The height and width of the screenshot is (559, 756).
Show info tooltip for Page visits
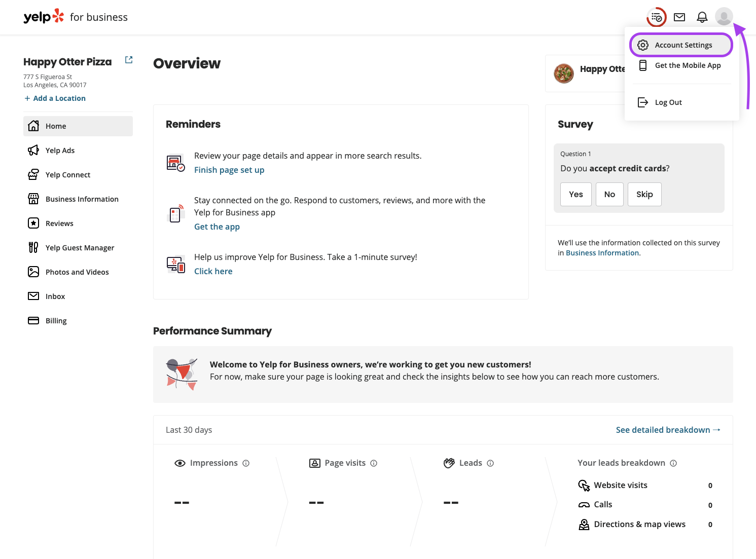click(x=374, y=463)
